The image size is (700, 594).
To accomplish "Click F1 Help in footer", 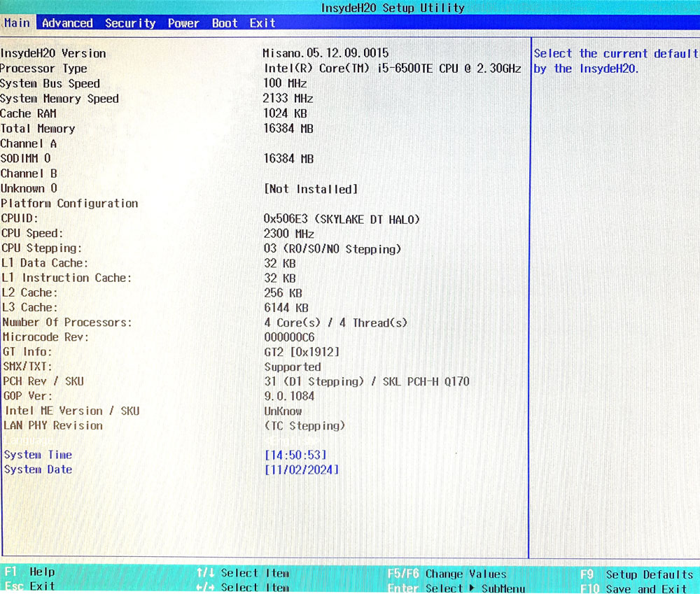I will tap(29, 572).
